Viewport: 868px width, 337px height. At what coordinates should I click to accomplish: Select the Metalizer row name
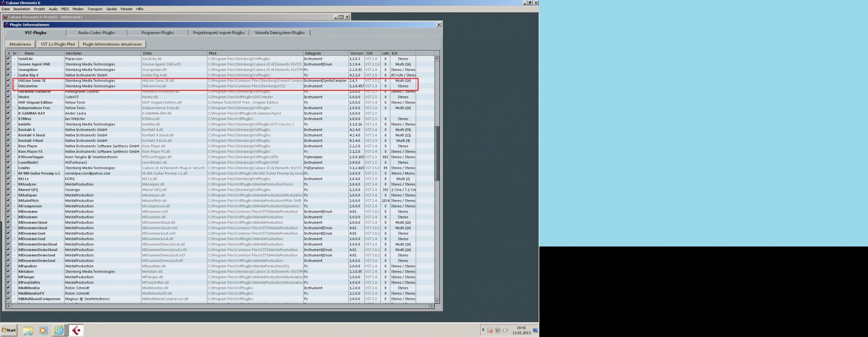tap(26, 271)
